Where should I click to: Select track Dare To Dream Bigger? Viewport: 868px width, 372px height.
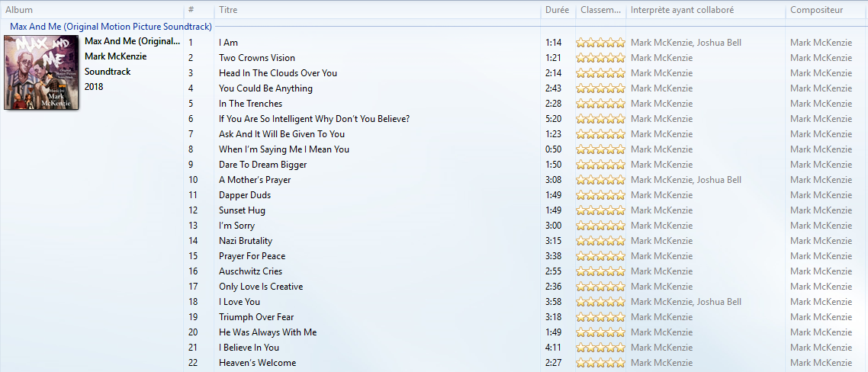[x=263, y=165]
